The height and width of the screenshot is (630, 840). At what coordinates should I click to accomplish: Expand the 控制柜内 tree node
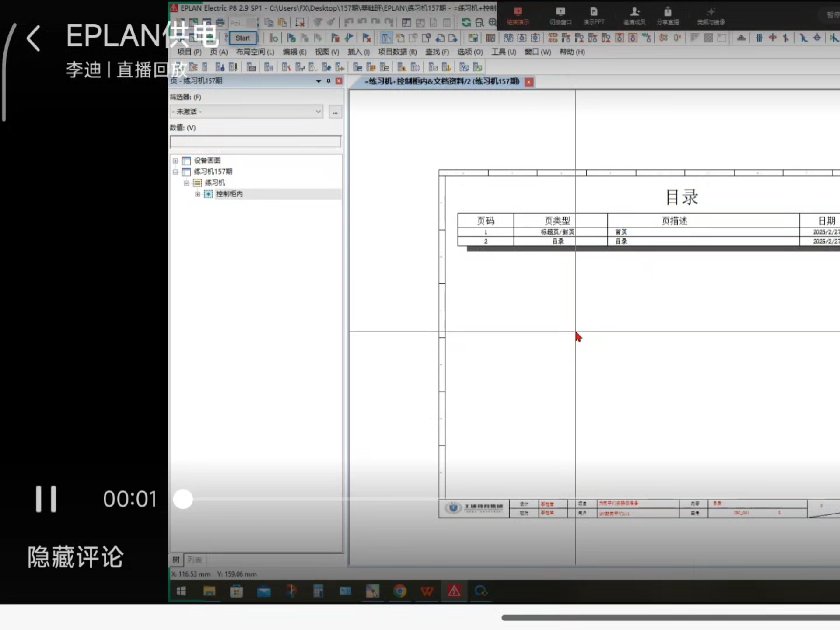tap(198, 194)
